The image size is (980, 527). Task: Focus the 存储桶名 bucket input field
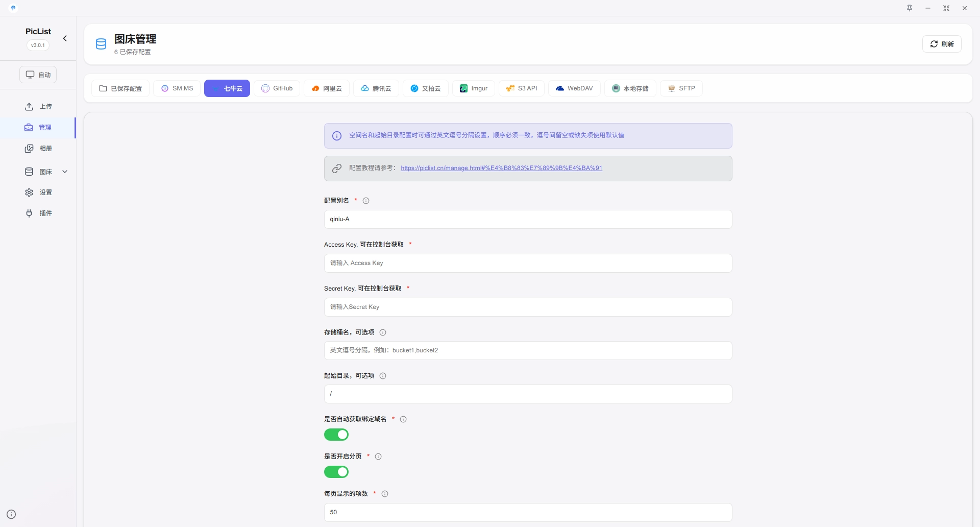click(x=528, y=350)
